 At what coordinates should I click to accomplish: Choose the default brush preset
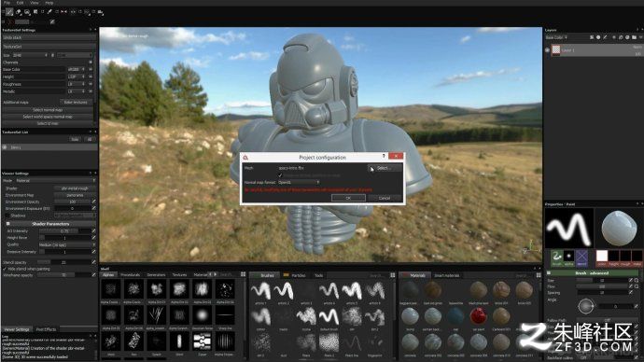(x=329, y=316)
